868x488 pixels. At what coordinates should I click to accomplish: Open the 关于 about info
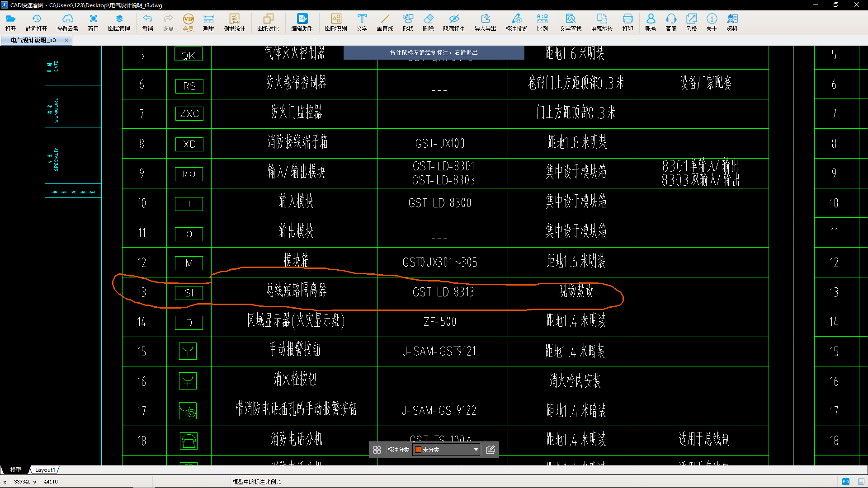pyautogui.click(x=712, y=22)
